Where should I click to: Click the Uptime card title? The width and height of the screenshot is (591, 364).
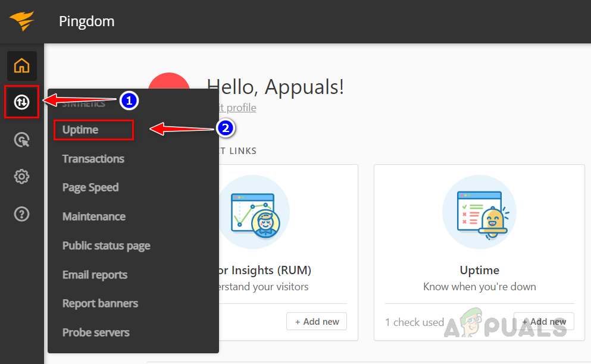[x=480, y=270]
